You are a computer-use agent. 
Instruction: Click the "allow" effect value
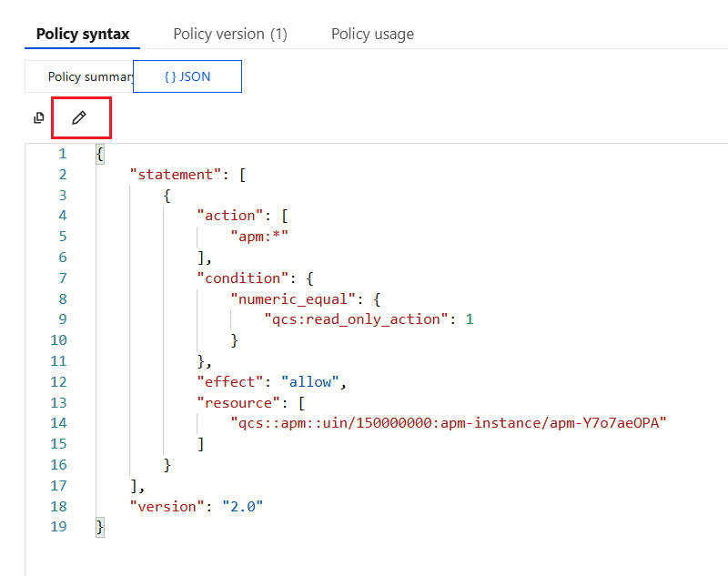tap(309, 381)
